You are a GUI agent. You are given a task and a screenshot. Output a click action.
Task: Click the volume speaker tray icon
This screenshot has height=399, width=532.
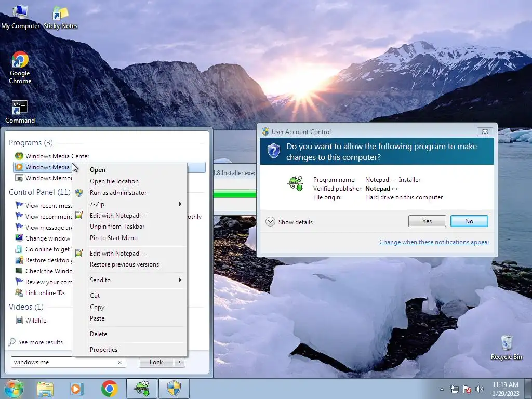[480, 389]
